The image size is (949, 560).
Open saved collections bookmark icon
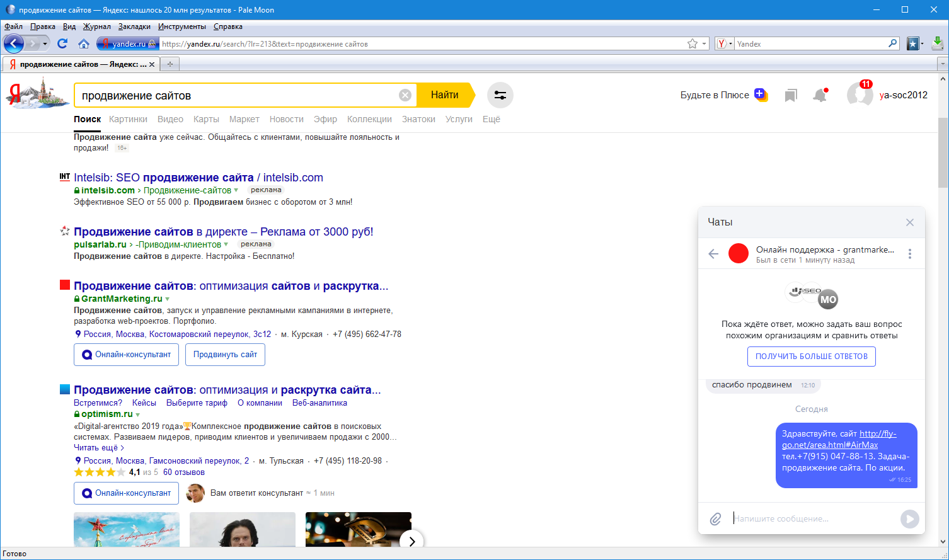pyautogui.click(x=791, y=95)
